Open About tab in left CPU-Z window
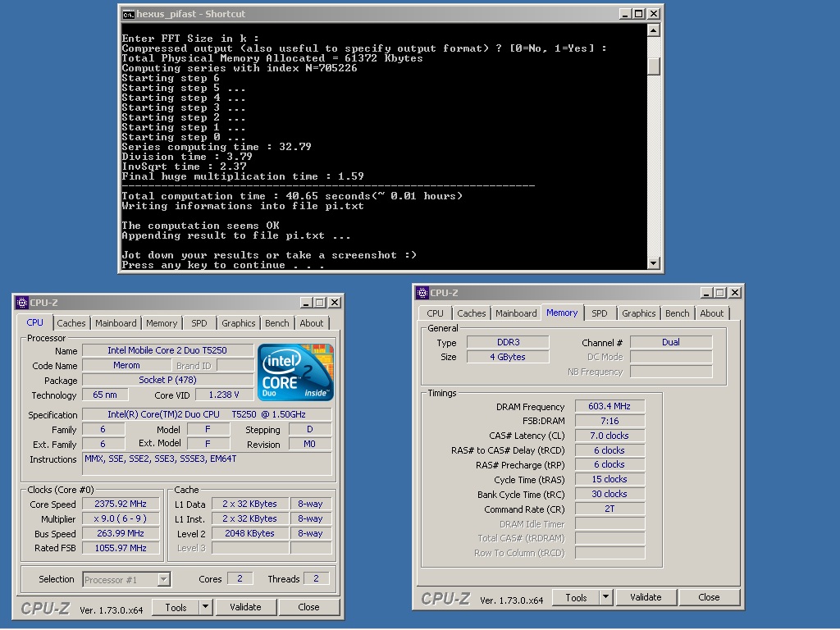Viewport: 840px width, 630px height. (x=311, y=323)
